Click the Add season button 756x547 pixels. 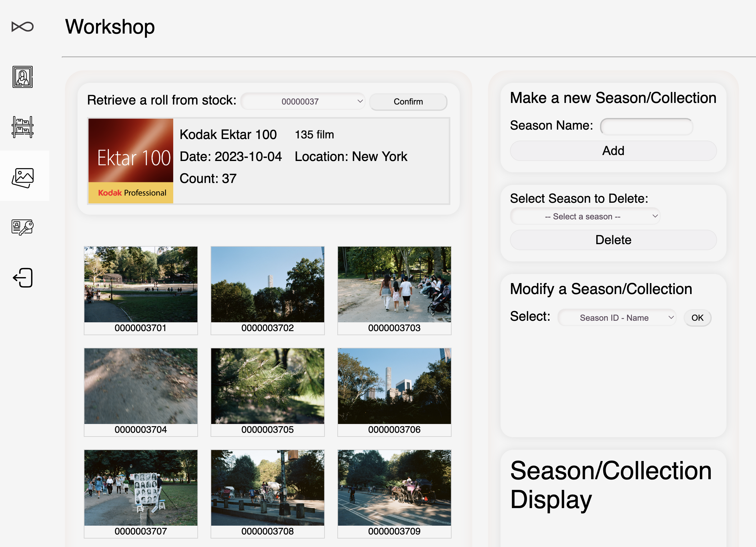[613, 151]
